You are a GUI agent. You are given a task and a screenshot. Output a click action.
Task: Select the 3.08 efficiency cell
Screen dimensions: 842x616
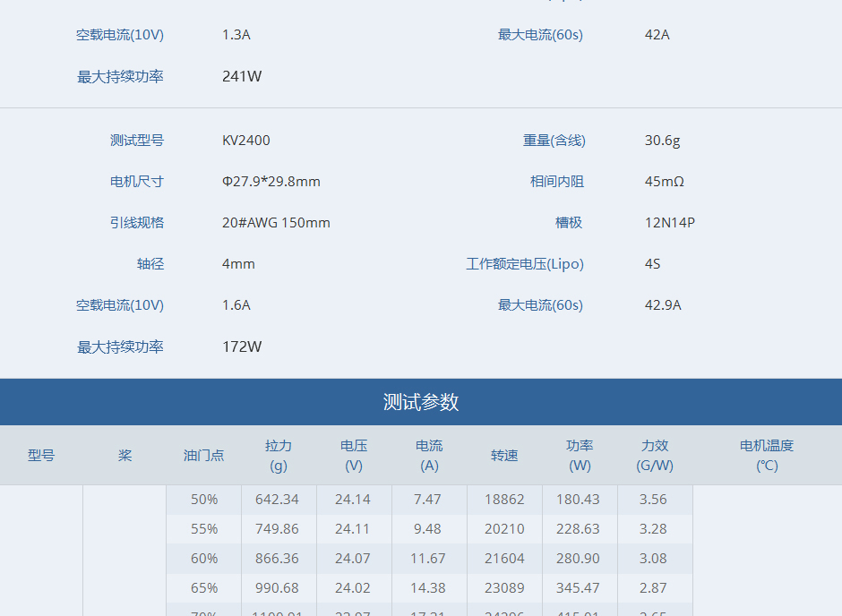[x=653, y=559]
